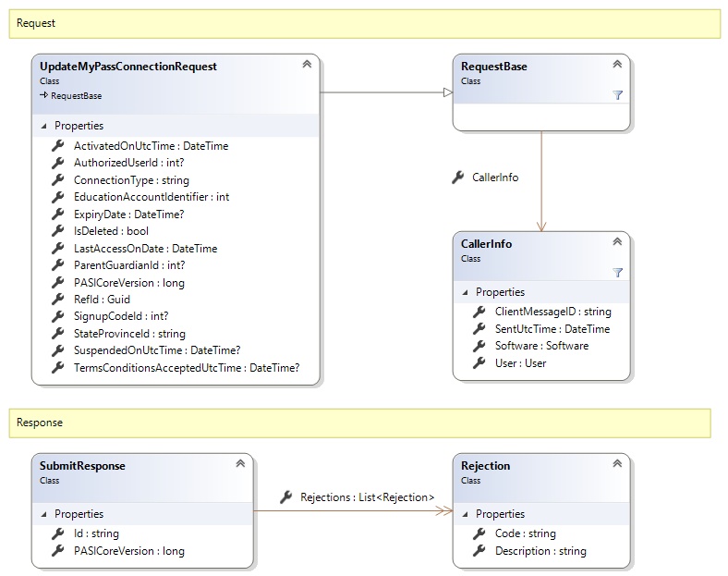This screenshot has height=576, width=728.
Task: Select the Response comment box
Action: click(359, 423)
